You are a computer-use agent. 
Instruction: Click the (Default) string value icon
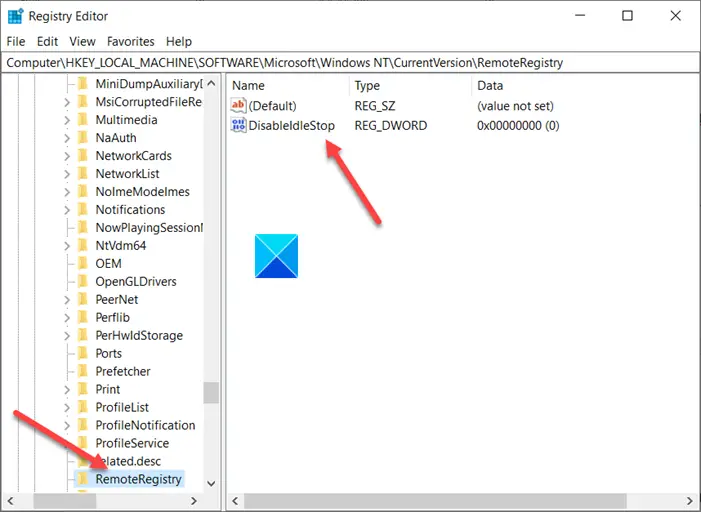238,106
